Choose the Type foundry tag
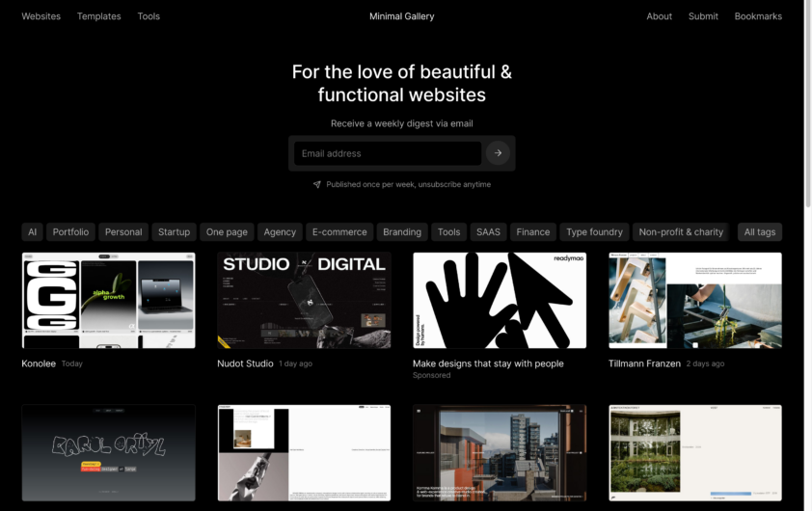The width and height of the screenshot is (812, 511). click(x=594, y=232)
